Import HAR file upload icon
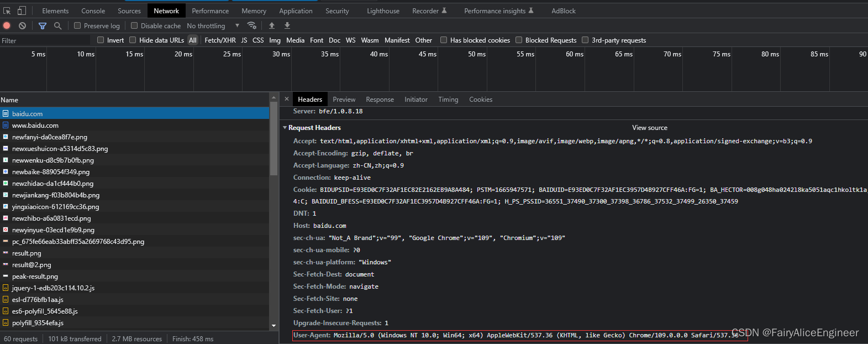This screenshot has height=344, width=868. pos(272,25)
